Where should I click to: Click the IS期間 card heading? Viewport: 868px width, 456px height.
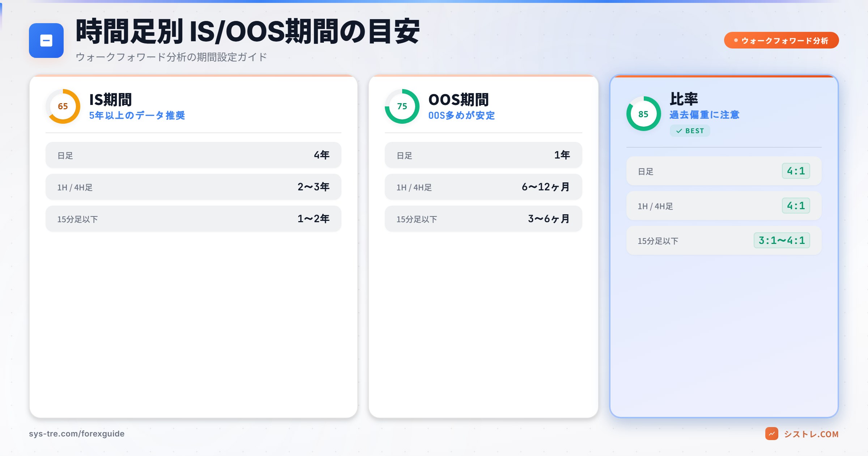(111, 100)
